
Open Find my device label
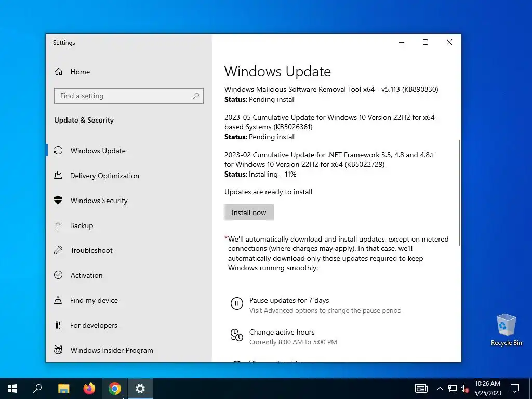coord(94,300)
